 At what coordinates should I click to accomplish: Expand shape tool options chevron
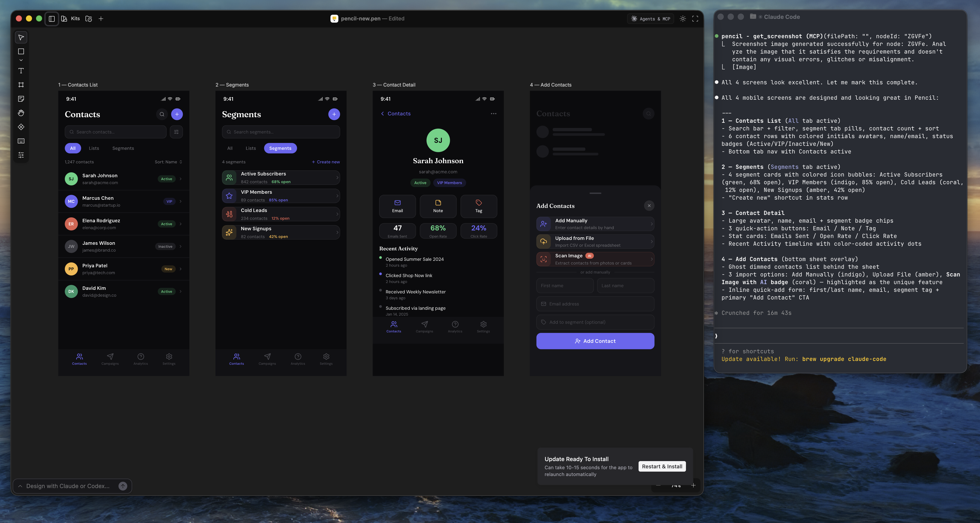click(21, 60)
